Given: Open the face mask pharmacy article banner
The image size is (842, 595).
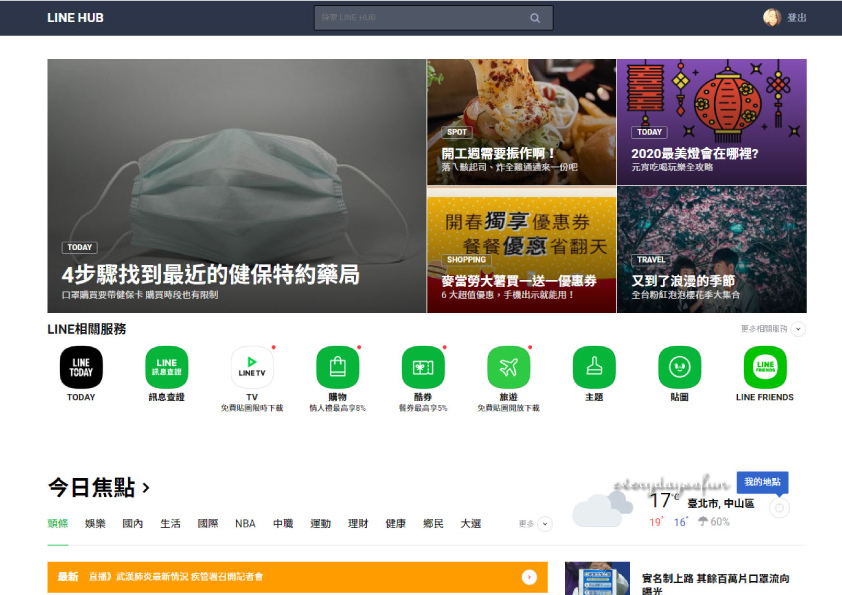Looking at the screenshot, I should [237, 186].
